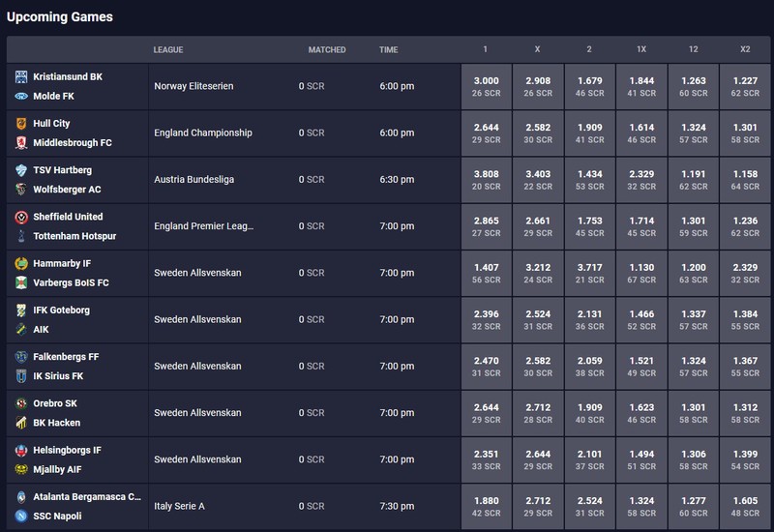
Task: Click the Tottenham Hotspur cockerel icon
Action: pyautogui.click(x=21, y=236)
